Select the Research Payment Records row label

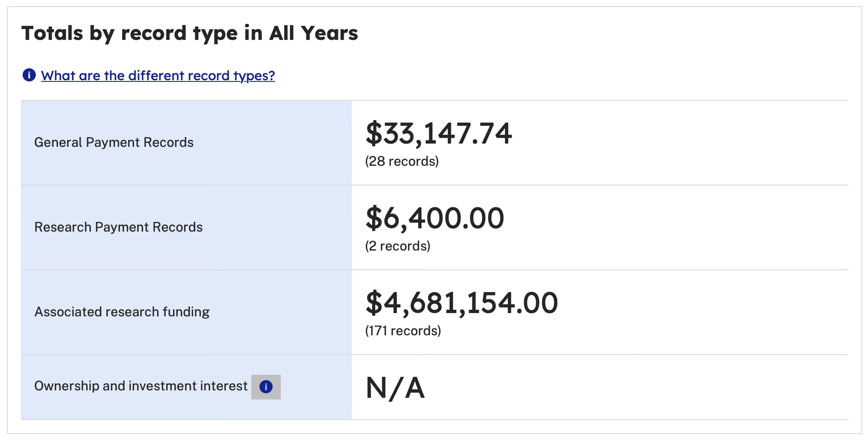tap(118, 227)
